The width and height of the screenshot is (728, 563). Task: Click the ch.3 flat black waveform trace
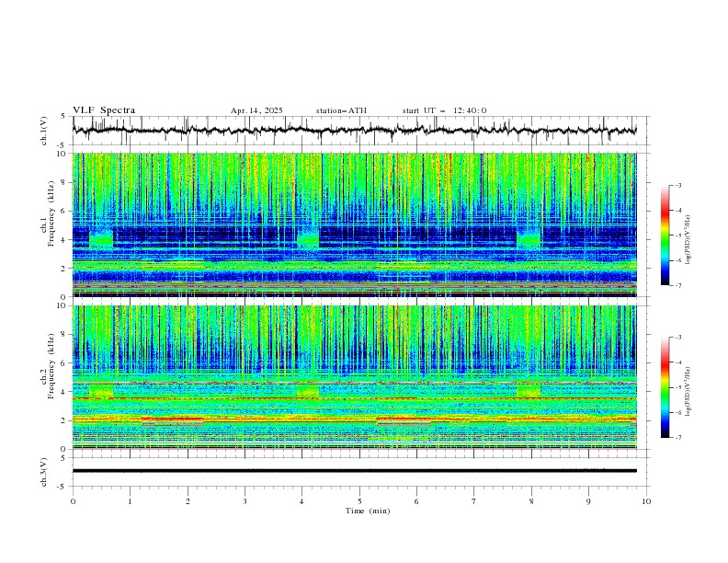[x=355, y=471]
